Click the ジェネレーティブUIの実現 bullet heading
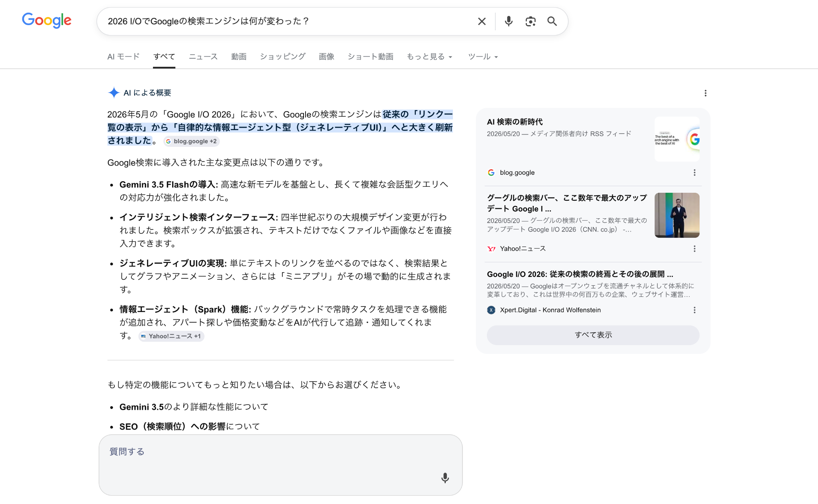 click(173, 263)
